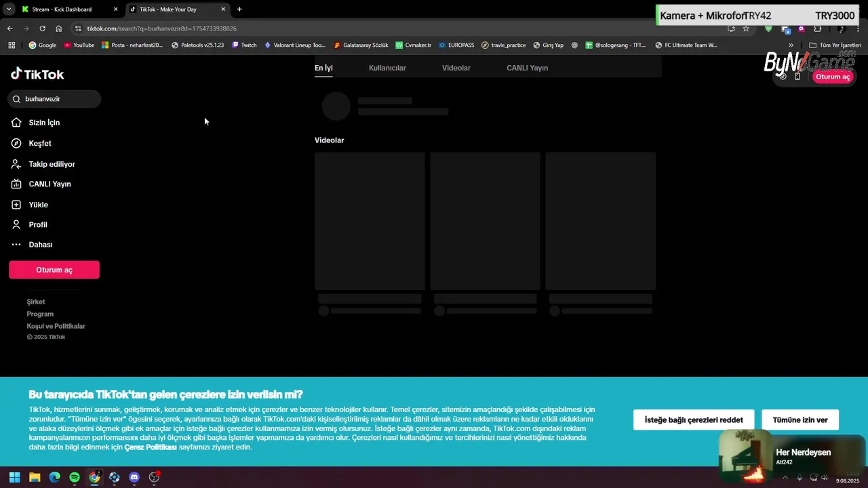This screenshot has height=488, width=868.
Task: Open the Paletools v25.1.23 bookmark
Action: point(197,45)
